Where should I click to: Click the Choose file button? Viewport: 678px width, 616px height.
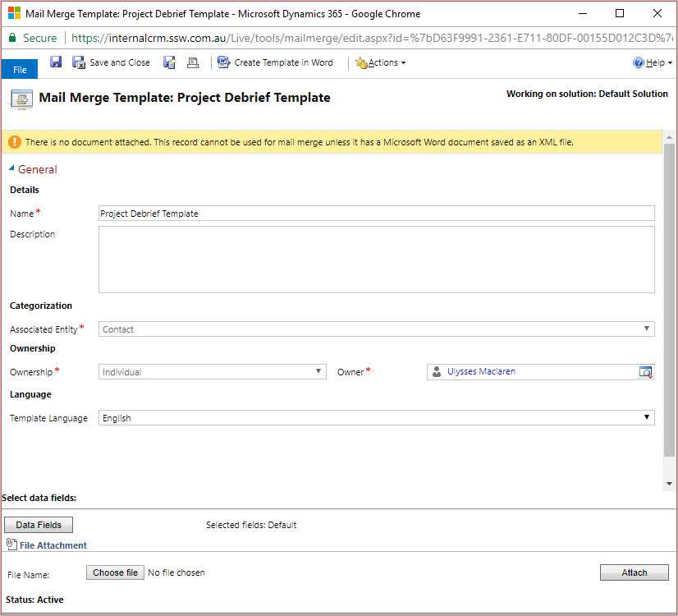pos(115,572)
